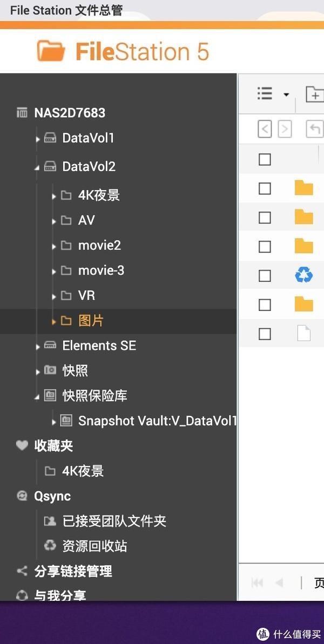The width and height of the screenshot is (324, 644).
Task: Go forward with the right arrow button
Action: (x=285, y=130)
